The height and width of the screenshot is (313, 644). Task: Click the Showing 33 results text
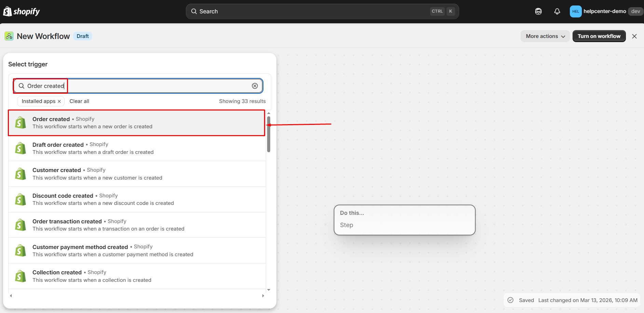(x=243, y=101)
